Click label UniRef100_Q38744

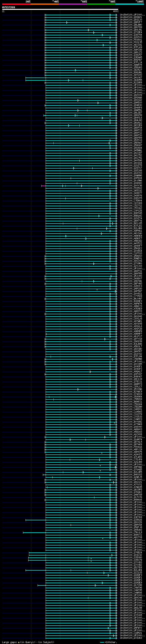click(x=131, y=35)
